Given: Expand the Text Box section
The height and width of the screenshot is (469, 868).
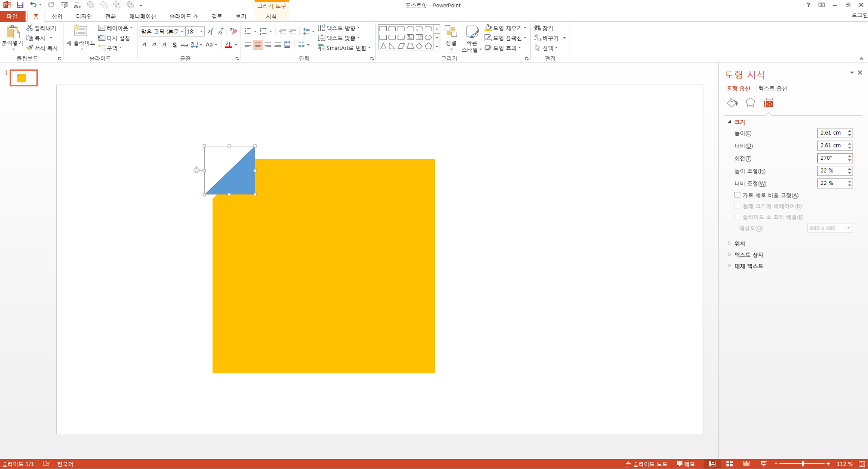Looking at the screenshot, I should pos(748,255).
